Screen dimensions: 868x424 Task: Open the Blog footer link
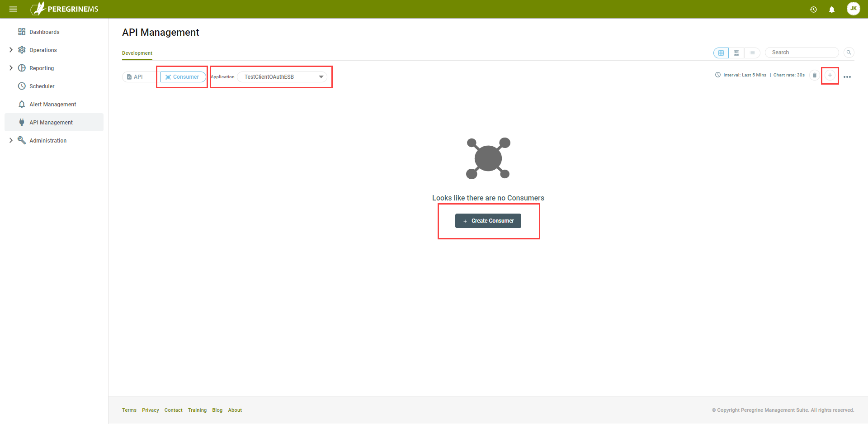(217, 410)
